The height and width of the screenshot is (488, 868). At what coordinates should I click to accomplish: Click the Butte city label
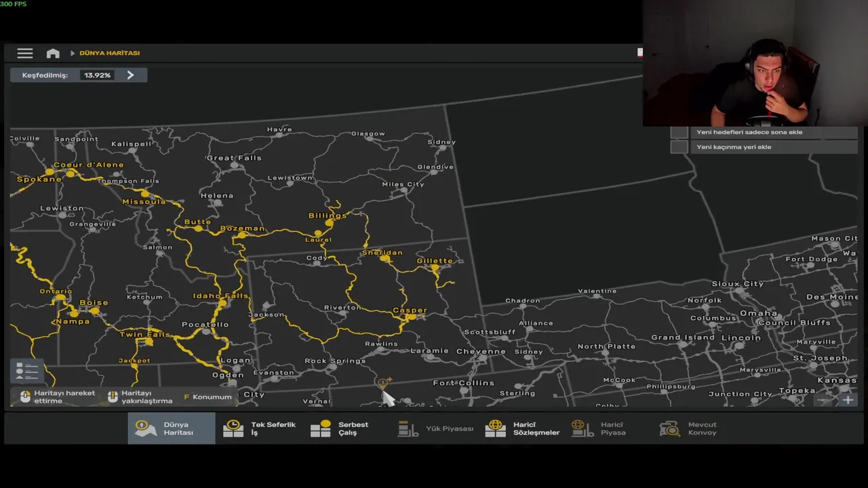click(x=198, y=222)
